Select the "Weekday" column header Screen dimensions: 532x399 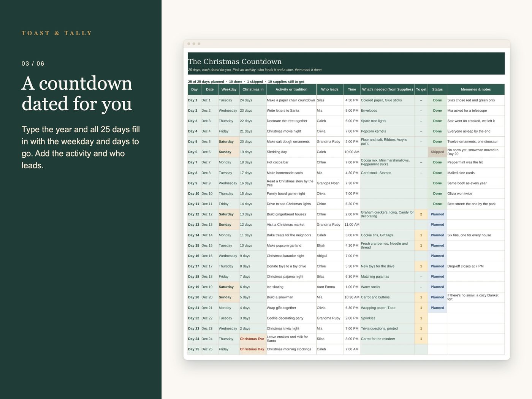click(229, 90)
